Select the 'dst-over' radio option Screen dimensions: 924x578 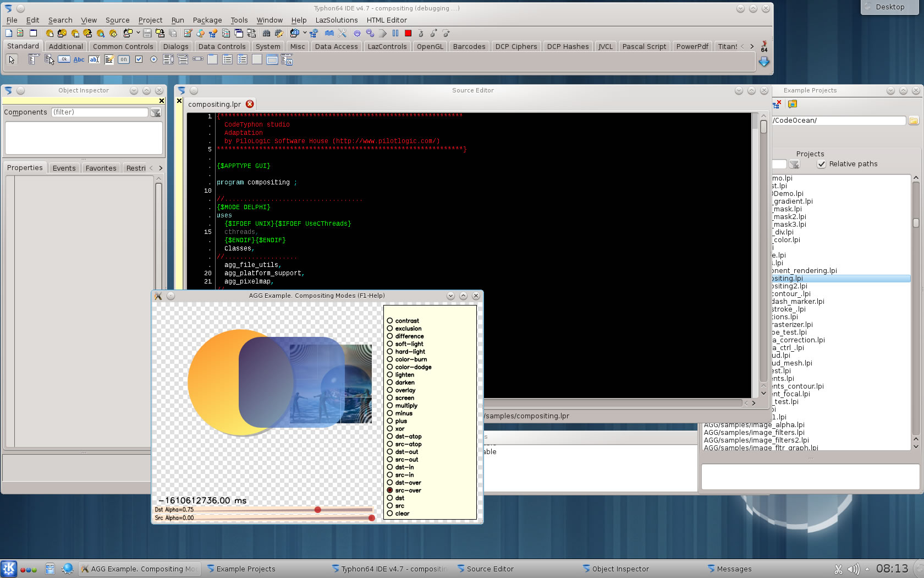(389, 483)
